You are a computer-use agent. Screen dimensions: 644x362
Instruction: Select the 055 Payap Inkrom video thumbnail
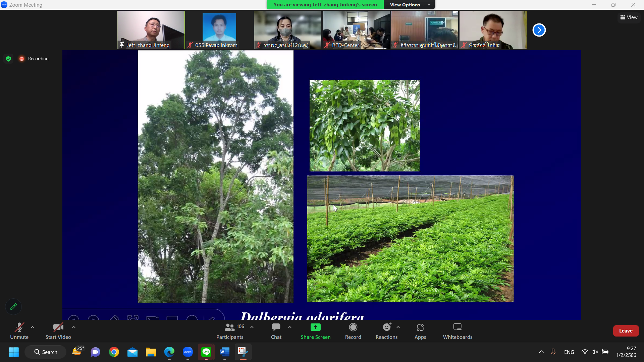point(219,30)
